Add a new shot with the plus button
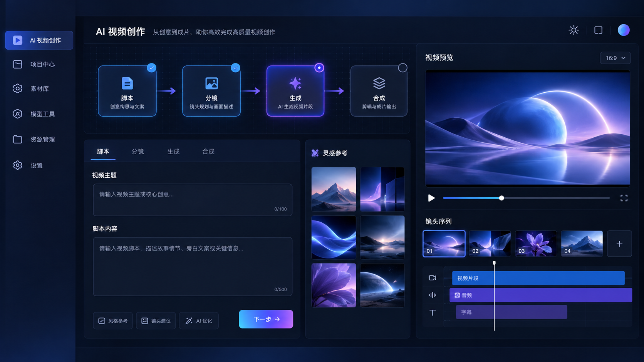This screenshot has width=644, height=362. point(619,244)
